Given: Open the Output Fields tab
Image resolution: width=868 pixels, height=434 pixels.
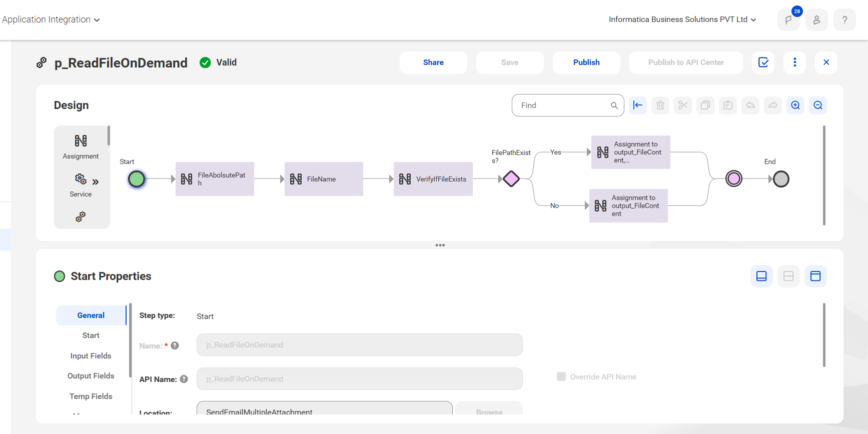Looking at the screenshot, I should [91, 376].
